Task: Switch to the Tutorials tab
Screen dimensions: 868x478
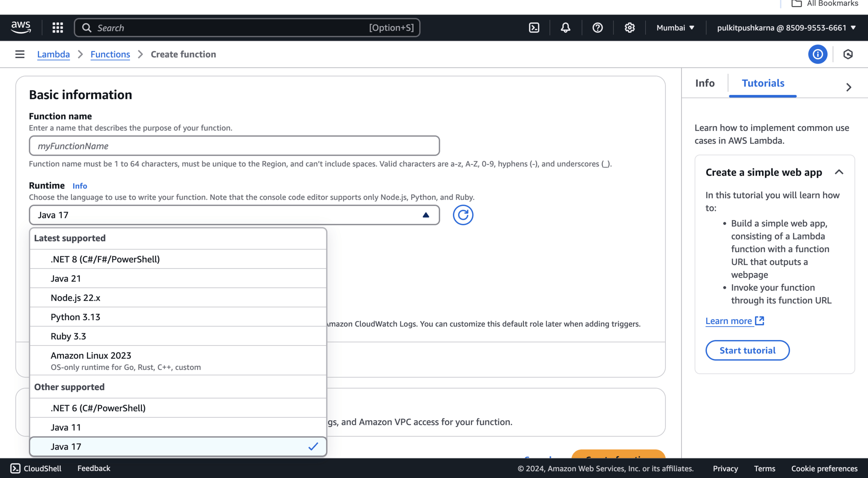Action: [763, 83]
